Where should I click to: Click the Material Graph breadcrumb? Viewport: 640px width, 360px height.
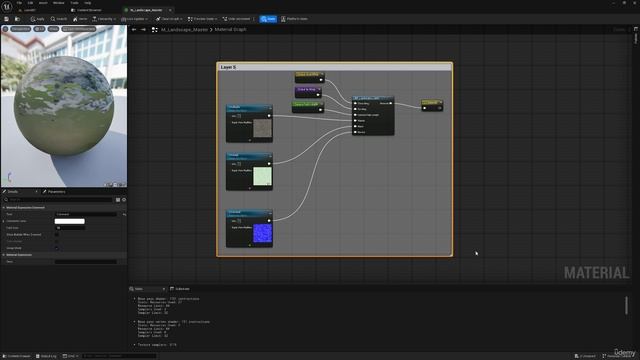pyautogui.click(x=230, y=29)
